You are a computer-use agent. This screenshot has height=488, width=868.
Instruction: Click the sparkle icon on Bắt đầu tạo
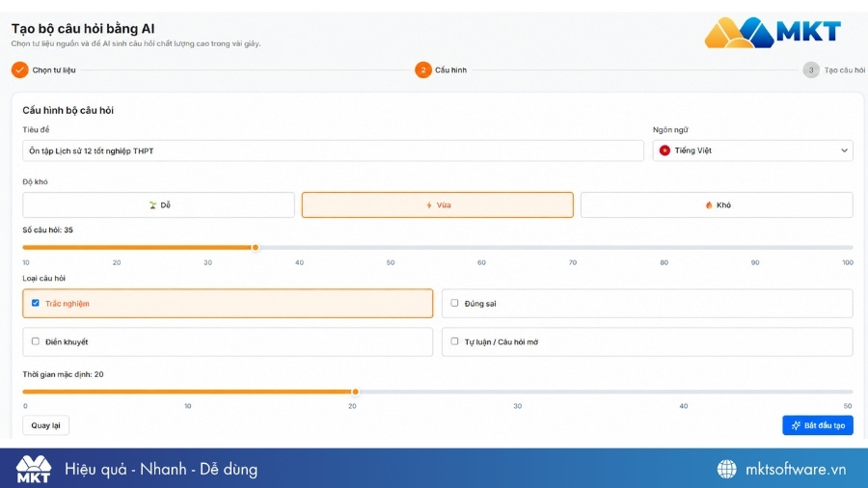click(x=796, y=425)
